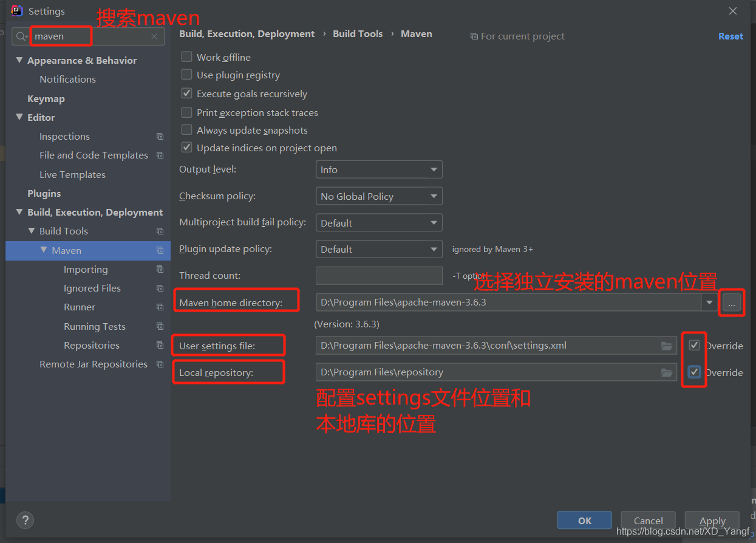Click project-level icon next to Runner
The height and width of the screenshot is (543, 756).
(x=160, y=307)
